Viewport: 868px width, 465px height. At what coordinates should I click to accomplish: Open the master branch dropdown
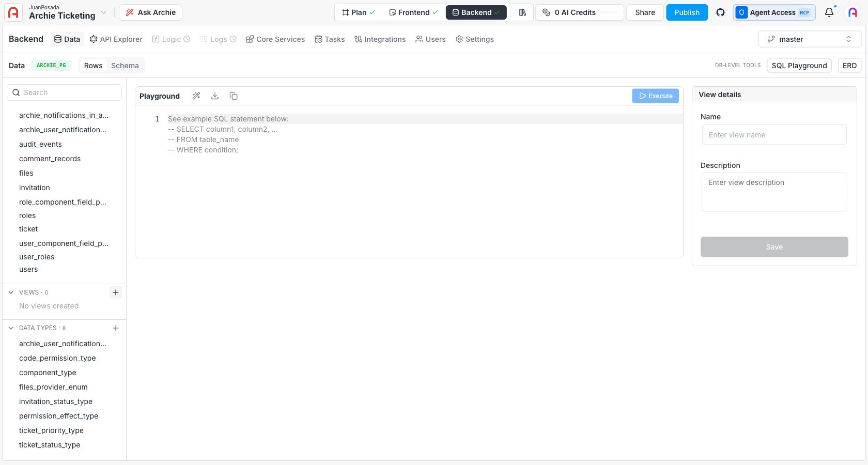810,39
